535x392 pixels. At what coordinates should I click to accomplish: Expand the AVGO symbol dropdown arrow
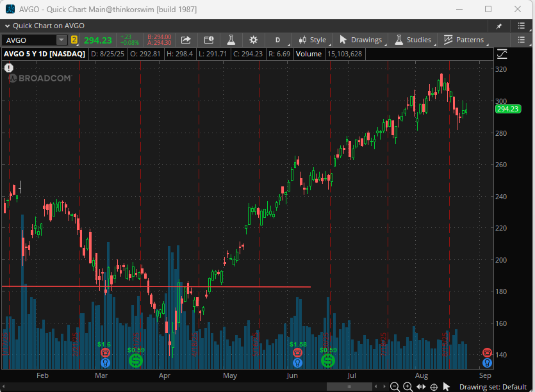click(61, 40)
